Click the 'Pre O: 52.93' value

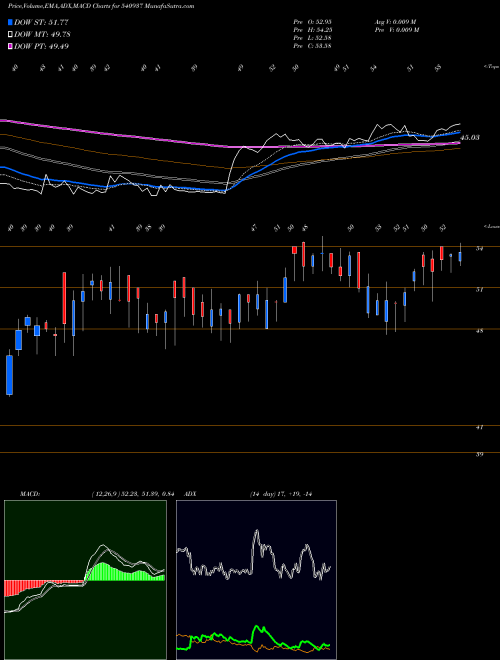point(313,22)
